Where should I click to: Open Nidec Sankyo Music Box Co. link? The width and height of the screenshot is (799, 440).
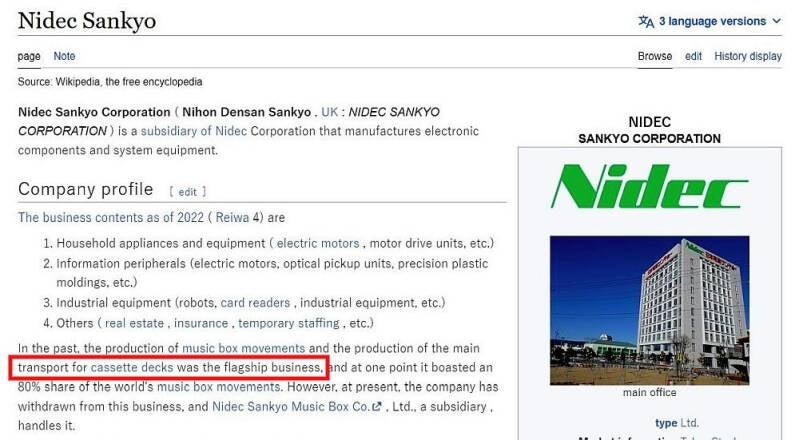tap(290, 407)
